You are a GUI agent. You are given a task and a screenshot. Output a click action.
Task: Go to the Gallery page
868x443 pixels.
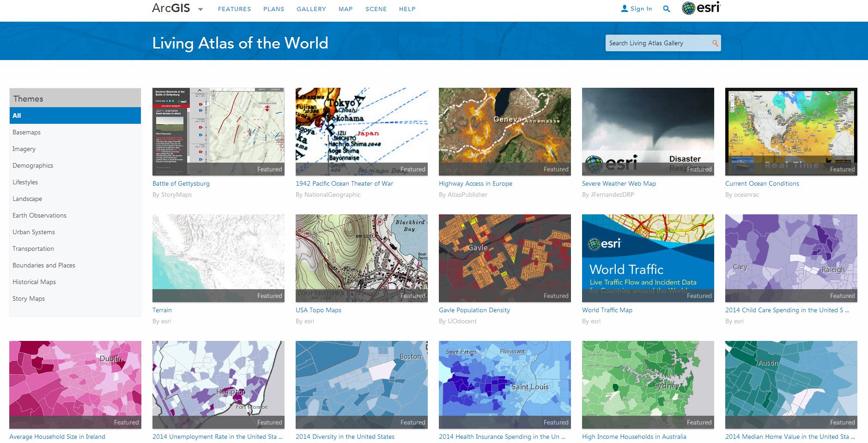coord(311,9)
